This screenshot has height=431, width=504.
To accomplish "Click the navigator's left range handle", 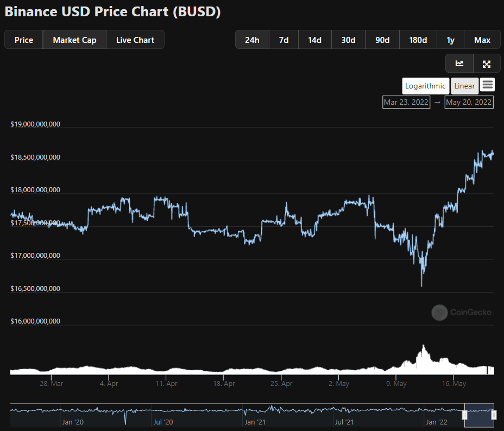I will (x=465, y=415).
